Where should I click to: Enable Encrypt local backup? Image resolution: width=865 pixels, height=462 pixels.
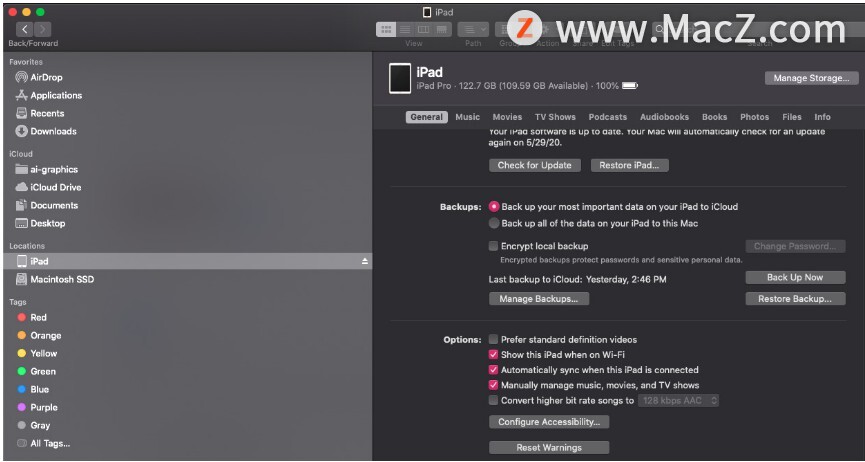click(x=494, y=246)
